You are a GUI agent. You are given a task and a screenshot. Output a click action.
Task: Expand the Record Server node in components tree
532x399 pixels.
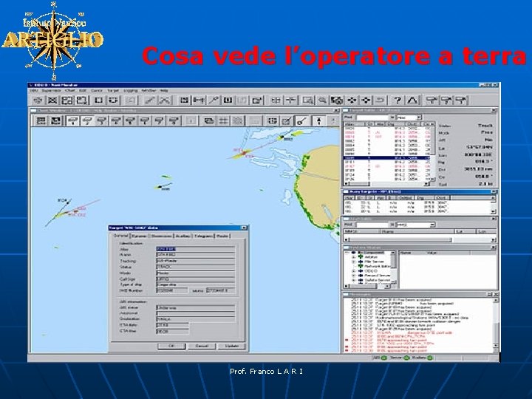coord(353,276)
